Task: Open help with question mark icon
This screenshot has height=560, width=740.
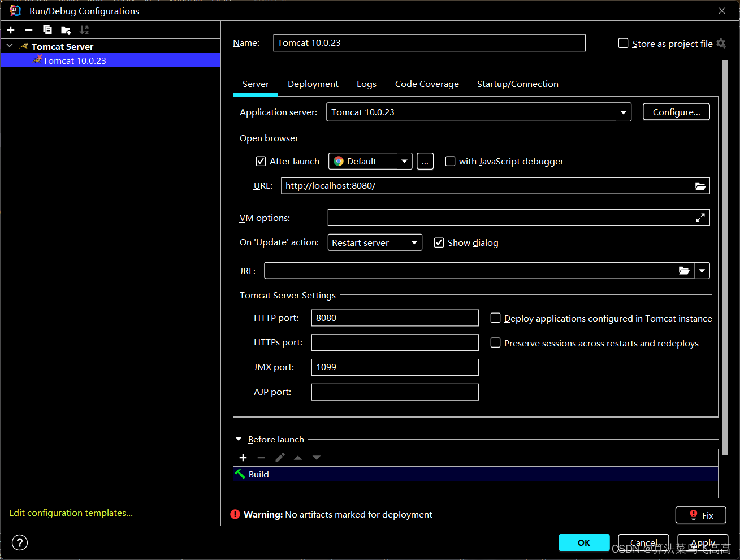Action: tap(20, 542)
